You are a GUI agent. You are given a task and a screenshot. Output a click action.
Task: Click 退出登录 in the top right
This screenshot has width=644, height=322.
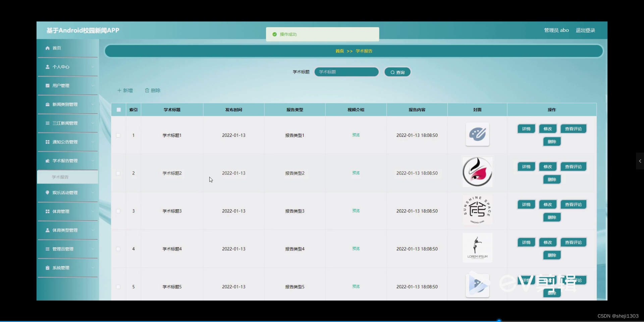point(585,30)
